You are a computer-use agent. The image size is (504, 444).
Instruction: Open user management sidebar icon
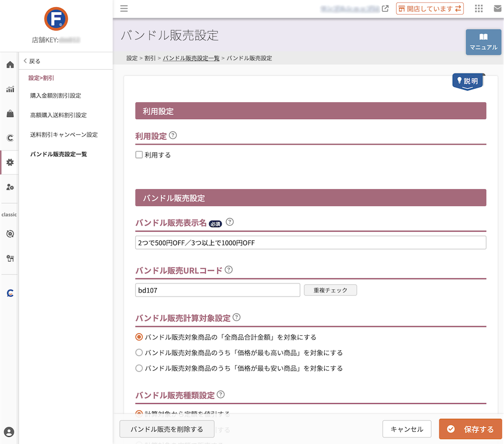pos(10,187)
